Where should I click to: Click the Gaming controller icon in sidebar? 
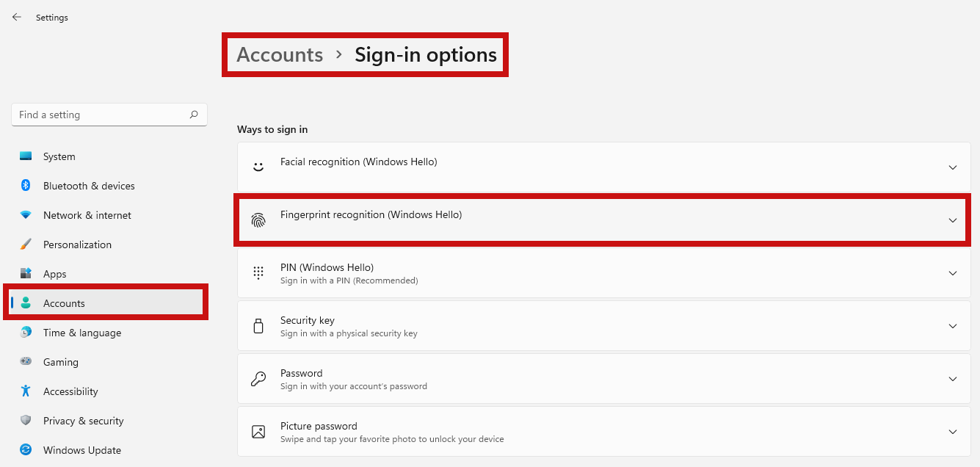[26, 362]
